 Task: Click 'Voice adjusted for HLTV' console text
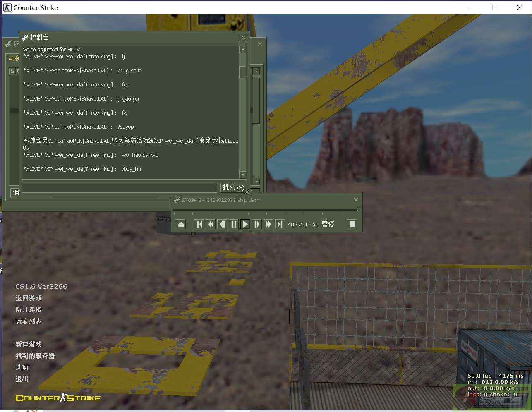(x=51, y=49)
